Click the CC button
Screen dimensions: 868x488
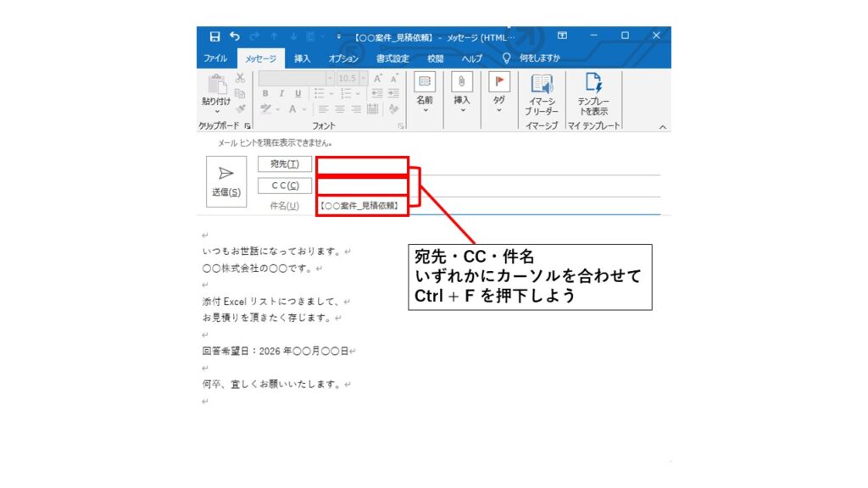pyautogui.click(x=285, y=186)
